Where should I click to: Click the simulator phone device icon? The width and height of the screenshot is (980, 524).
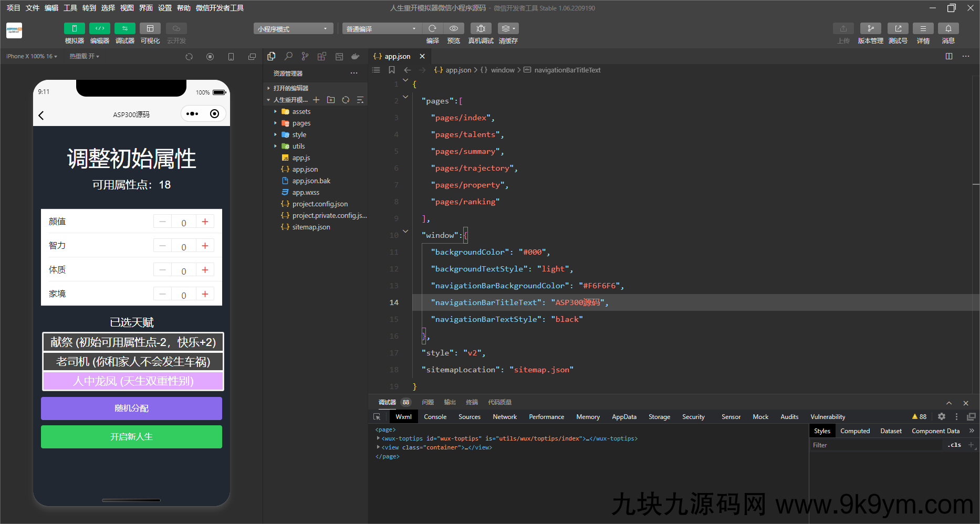(x=231, y=56)
